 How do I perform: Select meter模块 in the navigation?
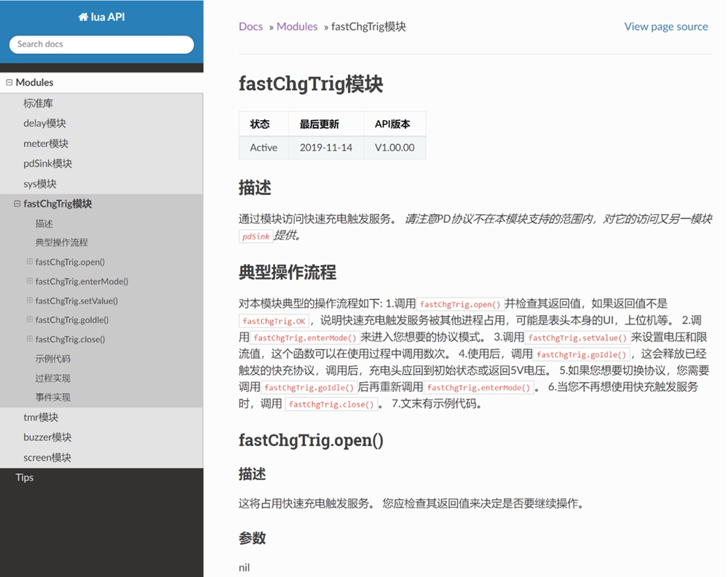46,144
